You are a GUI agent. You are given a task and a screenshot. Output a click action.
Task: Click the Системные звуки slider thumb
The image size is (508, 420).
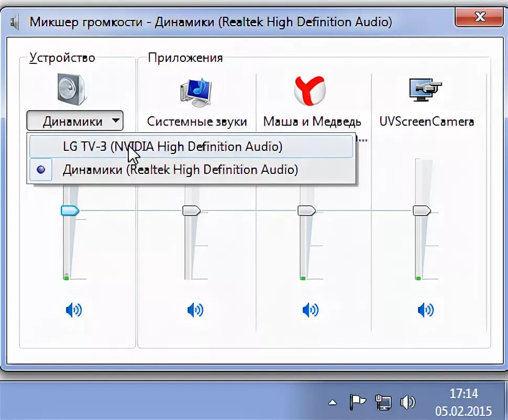pyautogui.click(x=192, y=211)
